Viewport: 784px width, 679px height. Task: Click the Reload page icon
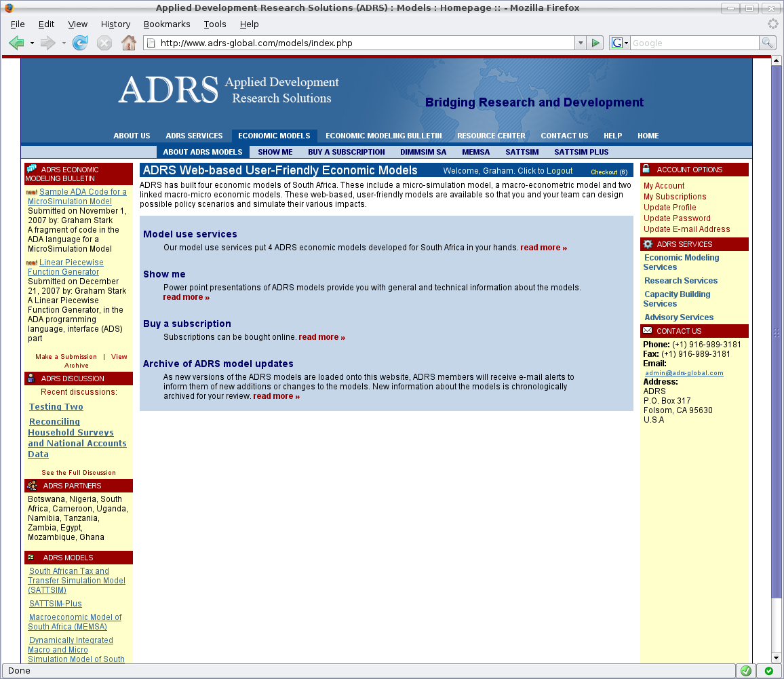tap(80, 43)
